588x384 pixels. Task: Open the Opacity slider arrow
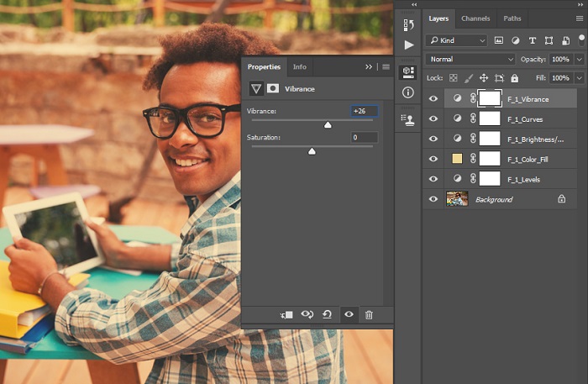click(x=580, y=60)
